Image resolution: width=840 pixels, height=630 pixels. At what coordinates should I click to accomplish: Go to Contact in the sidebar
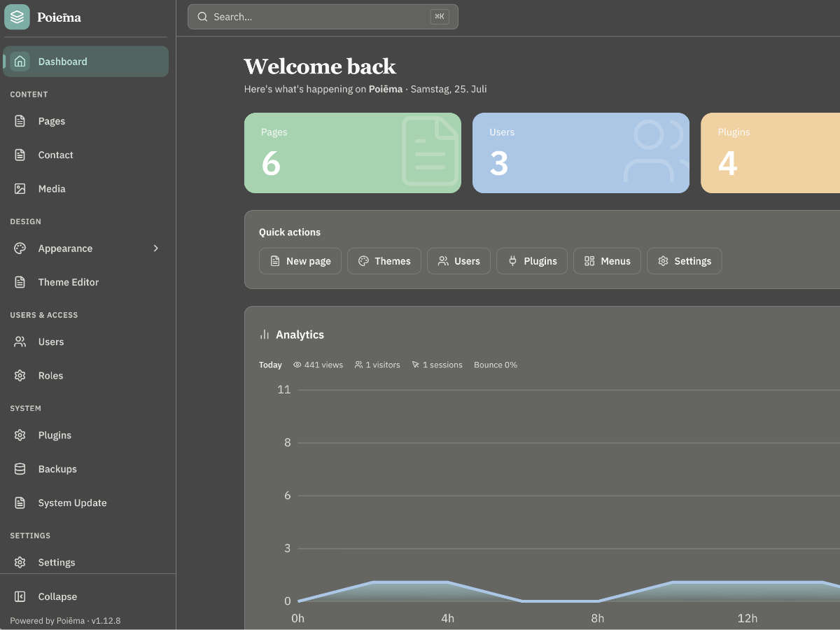(85, 155)
